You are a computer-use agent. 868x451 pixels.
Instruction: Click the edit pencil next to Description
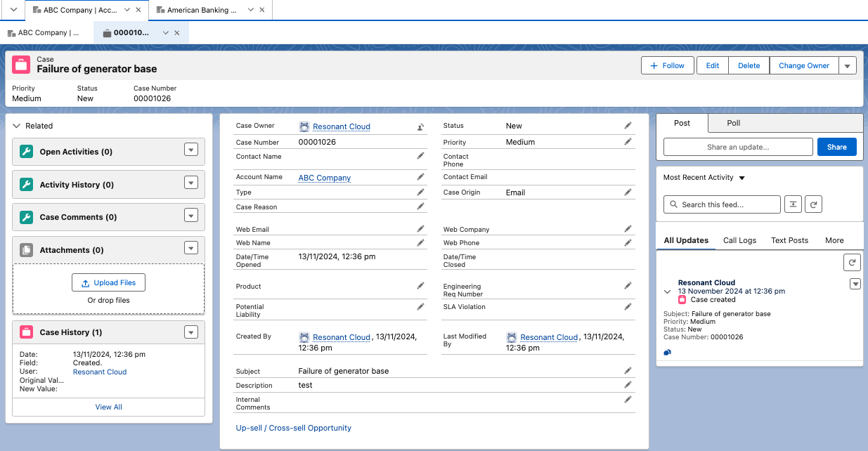(628, 385)
